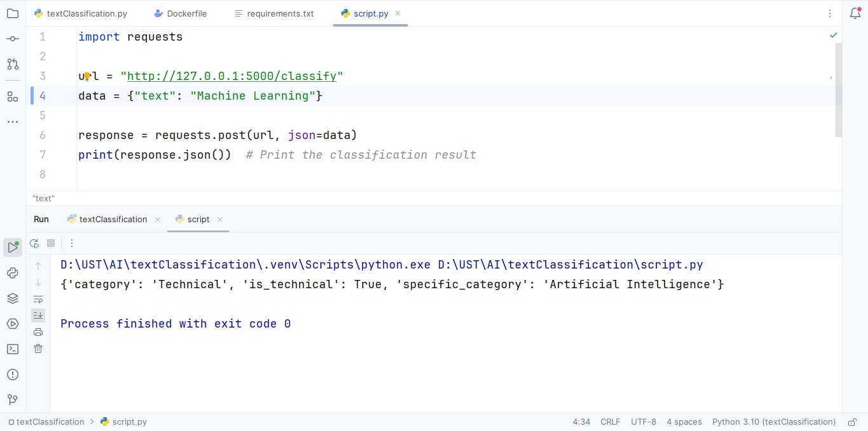
Task: Click the editor vertical scrollbar
Action: [x=838, y=89]
